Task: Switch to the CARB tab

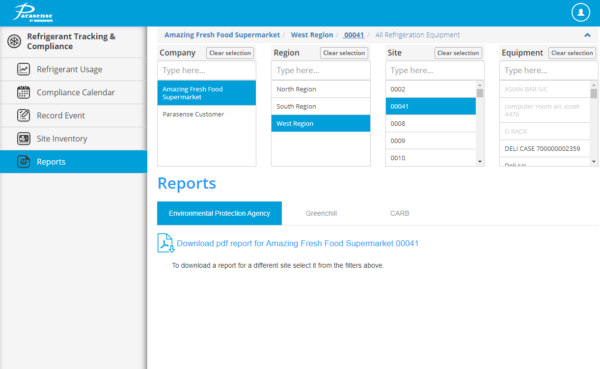Action: [x=399, y=213]
